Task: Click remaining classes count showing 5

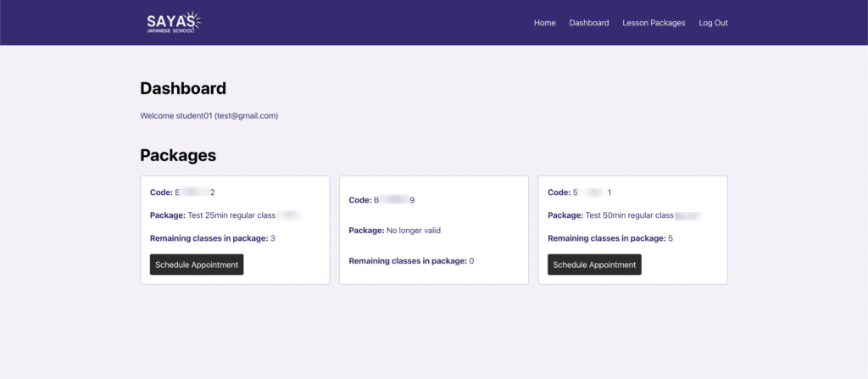Action: [670, 238]
